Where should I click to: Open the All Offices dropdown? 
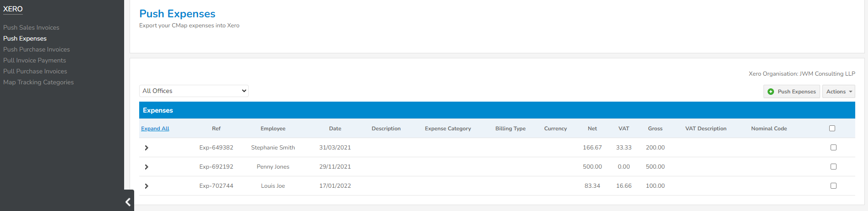tap(194, 91)
